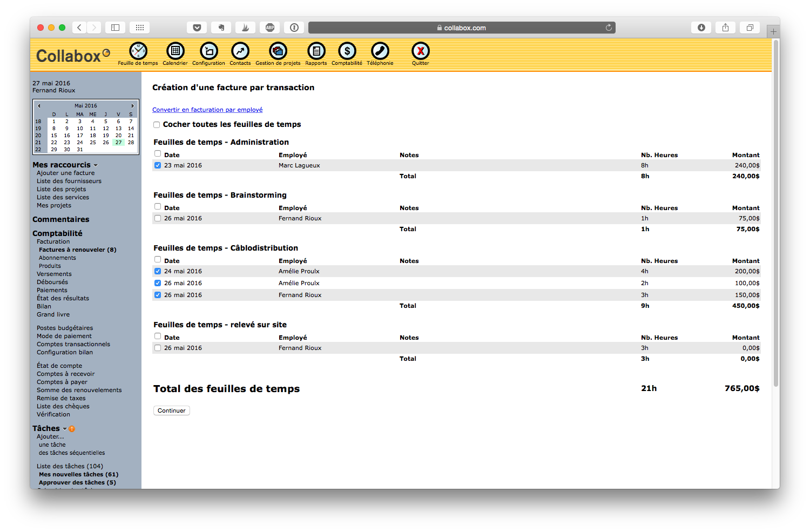Open État des résultats in sidebar
This screenshot has width=810, height=532.
coord(63,298)
